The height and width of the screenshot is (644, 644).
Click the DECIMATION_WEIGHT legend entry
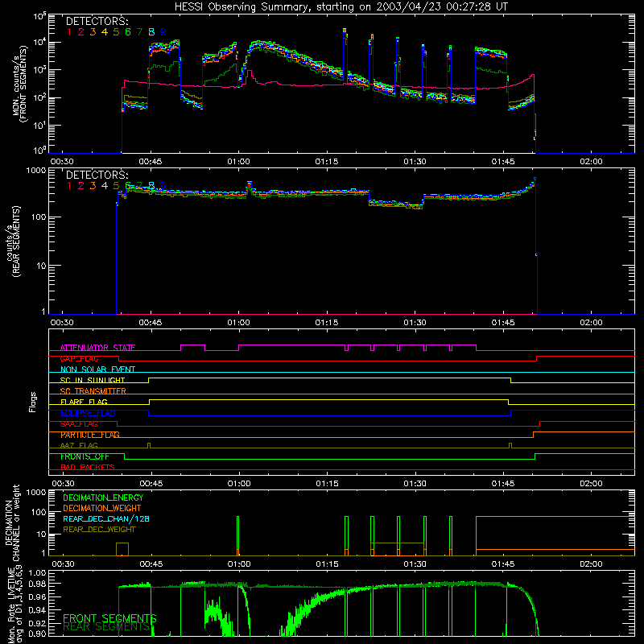pos(102,508)
